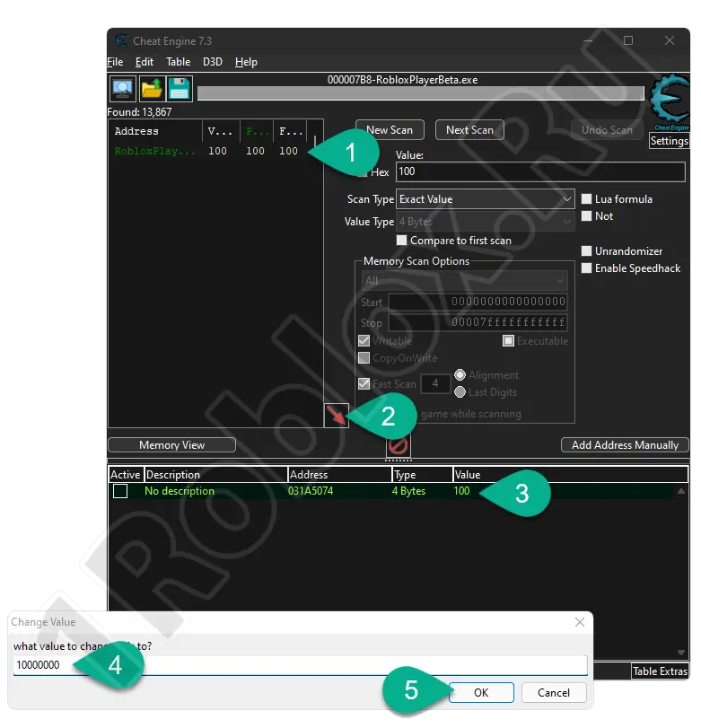Click the Active column header
The width and height of the screenshot is (701, 728).
(x=126, y=475)
